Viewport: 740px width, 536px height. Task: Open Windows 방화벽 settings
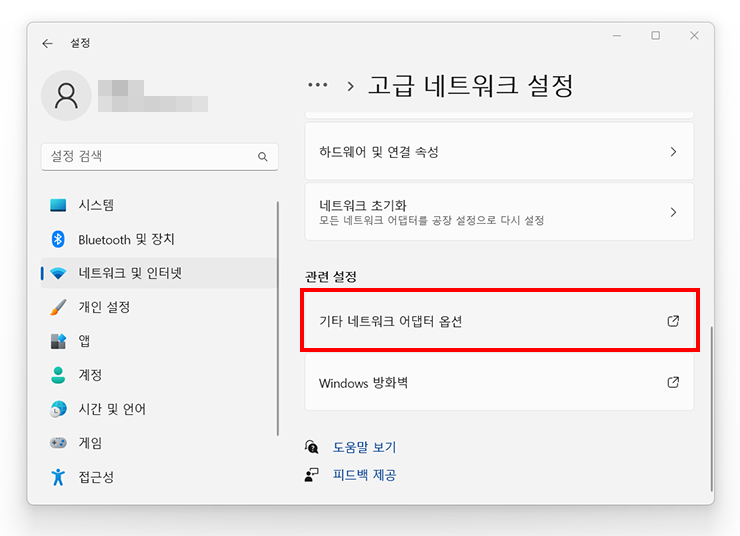(x=499, y=382)
